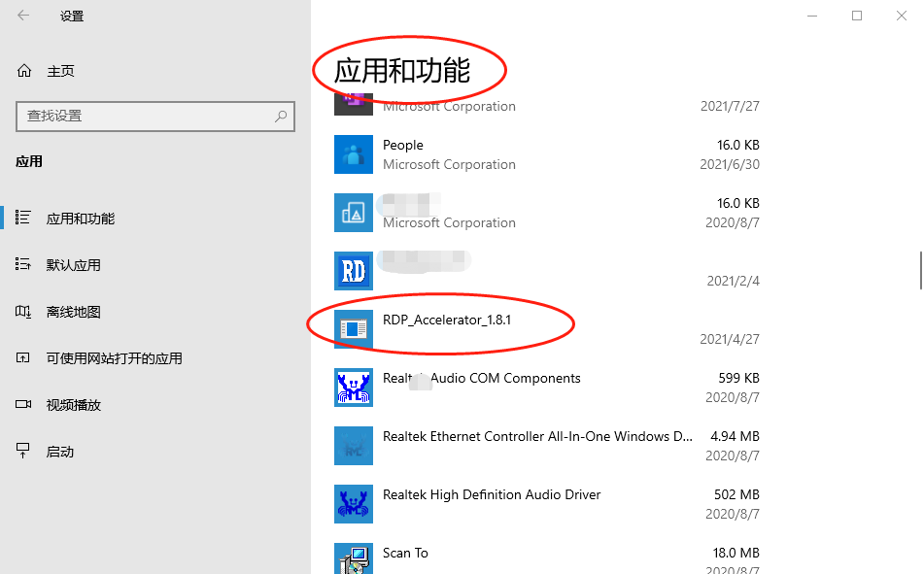Select Realtek Ethernet Controller All-In-One entry name
Screen dimensions: 924x574
coord(537,437)
